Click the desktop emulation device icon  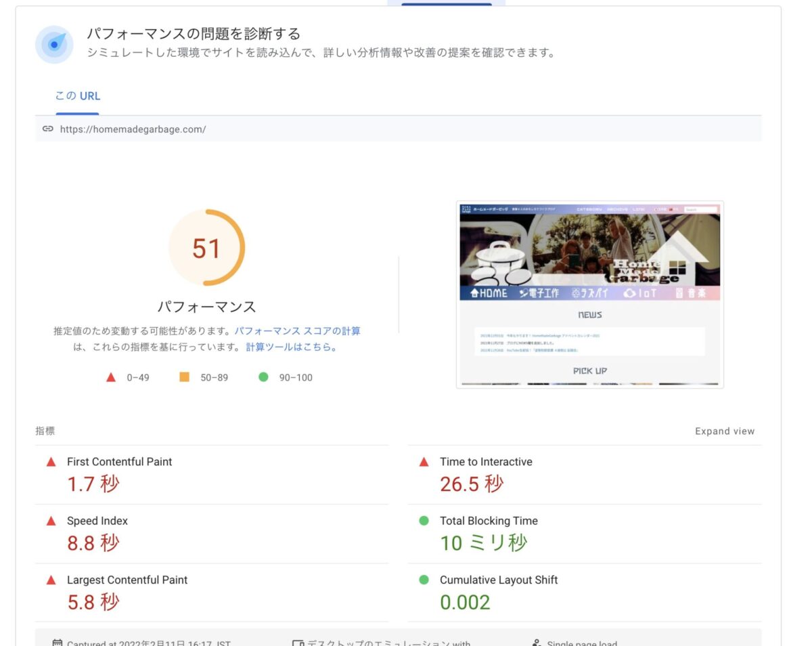(298, 643)
